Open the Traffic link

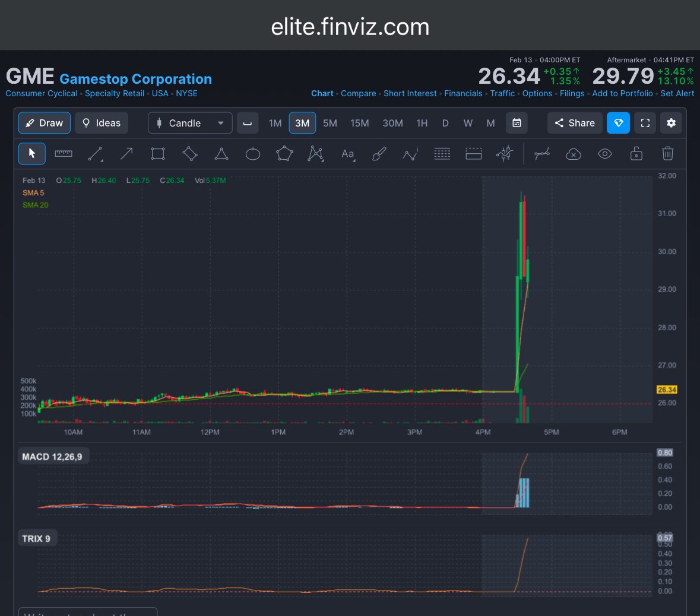click(x=503, y=93)
